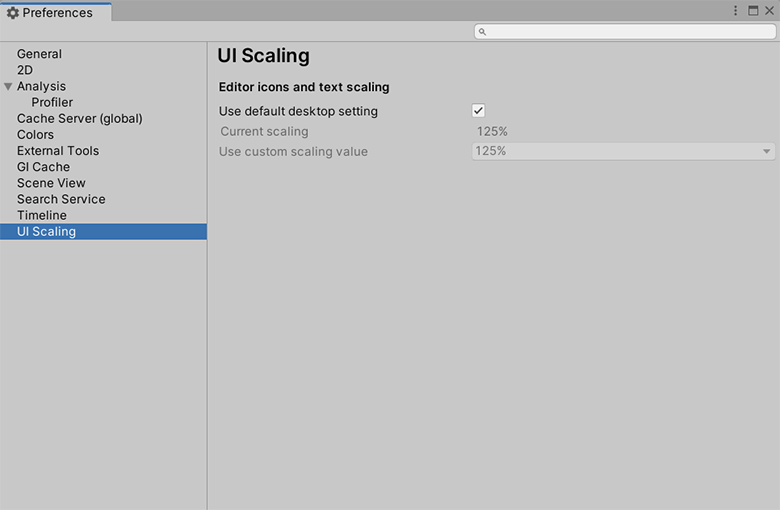The height and width of the screenshot is (510, 780).
Task: Maximize the Preferences window
Action: [x=753, y=11]
